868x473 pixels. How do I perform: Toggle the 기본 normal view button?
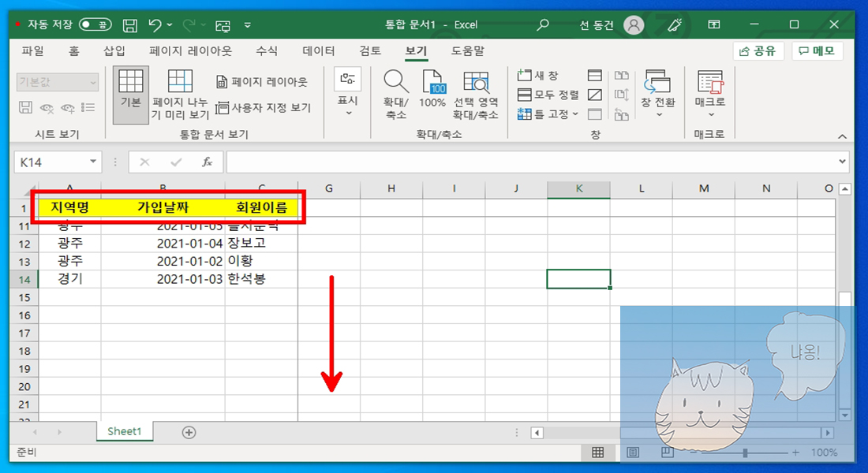click(131, 95)
